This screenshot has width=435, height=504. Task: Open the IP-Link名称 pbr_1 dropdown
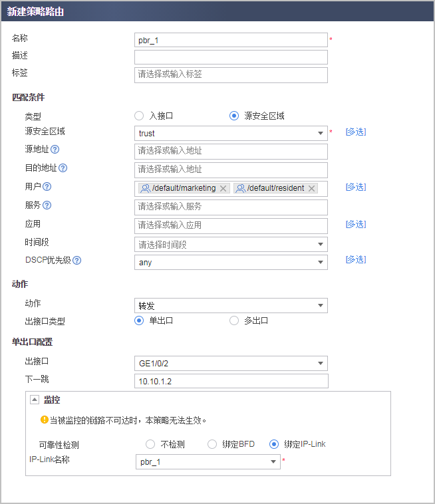point(208,462)
